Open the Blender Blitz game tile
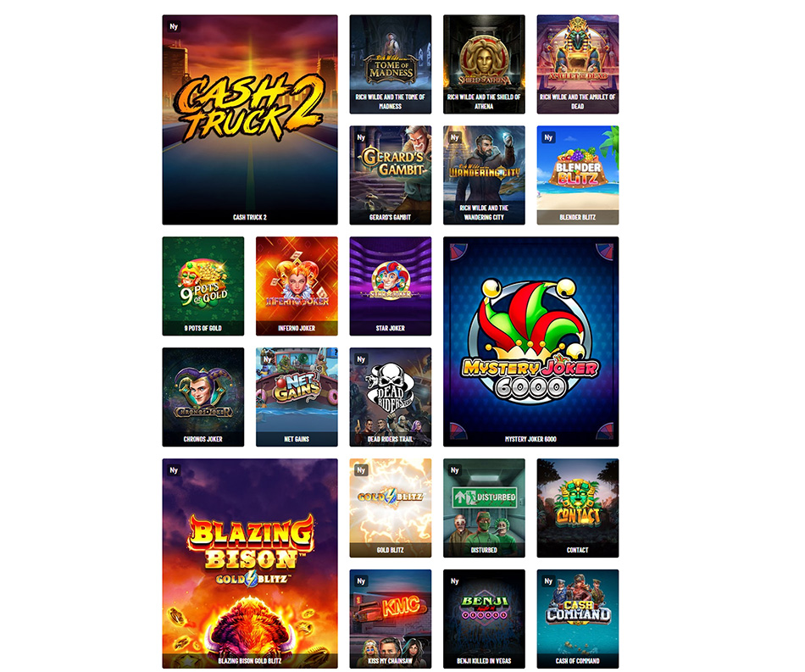 [578, 175]
